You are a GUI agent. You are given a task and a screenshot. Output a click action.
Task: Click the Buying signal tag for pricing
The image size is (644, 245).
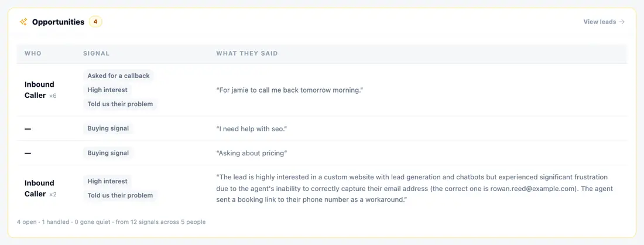[x=108, y=153]
